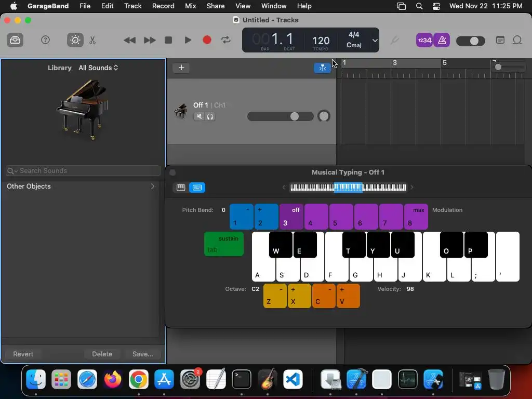532x399 pixels.
Task: Shift keyboard range right with arrow
Action: (x=412, y=187)
